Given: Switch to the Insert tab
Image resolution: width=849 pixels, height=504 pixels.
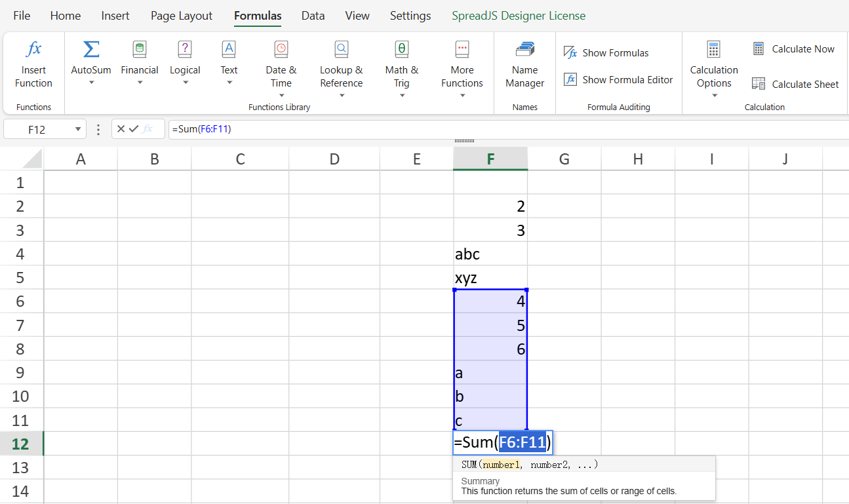Looking at the screenshot, I should [x=115, y=16].
